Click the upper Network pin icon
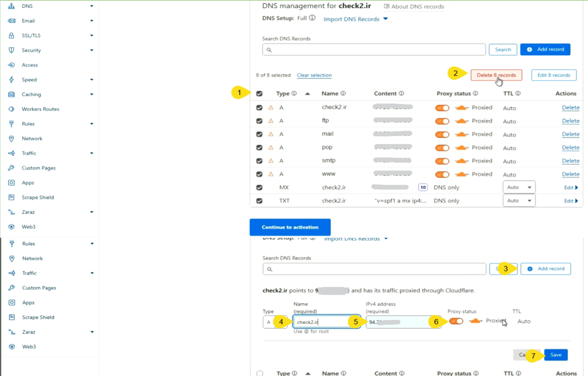The width and height of the screenshot is (588, 376). [11, 139]
